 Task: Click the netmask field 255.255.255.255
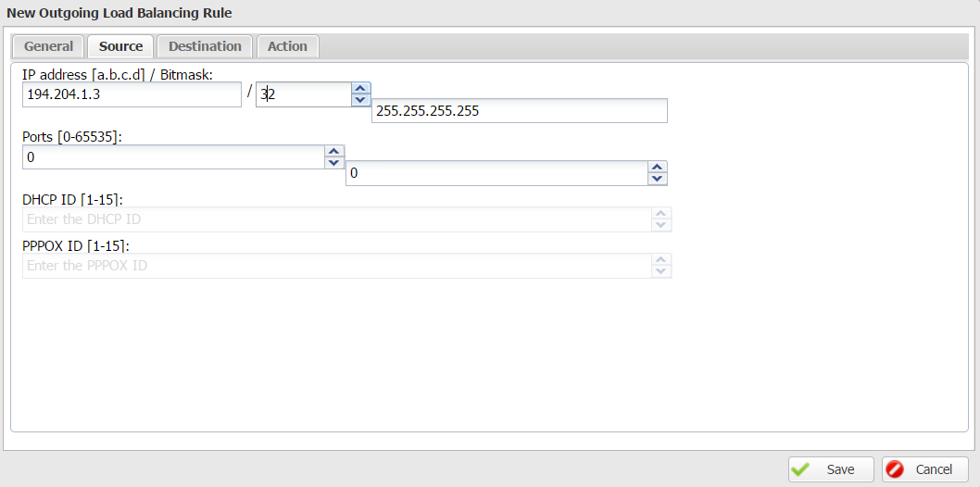[x=520, y=111]
